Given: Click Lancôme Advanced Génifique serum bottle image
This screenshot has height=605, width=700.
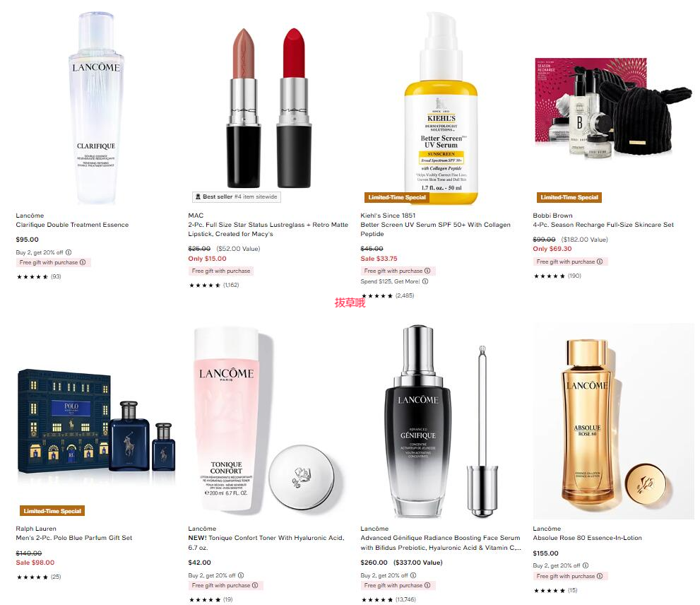Looking at the screenshot, I should point(440,421).
